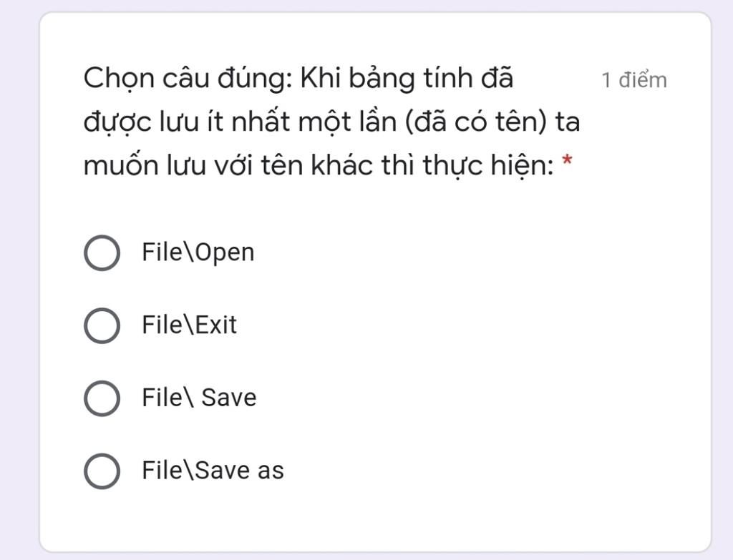733x560 pixels.
Task: Click the "1 điểm" points label
Action: pos(634,80)
